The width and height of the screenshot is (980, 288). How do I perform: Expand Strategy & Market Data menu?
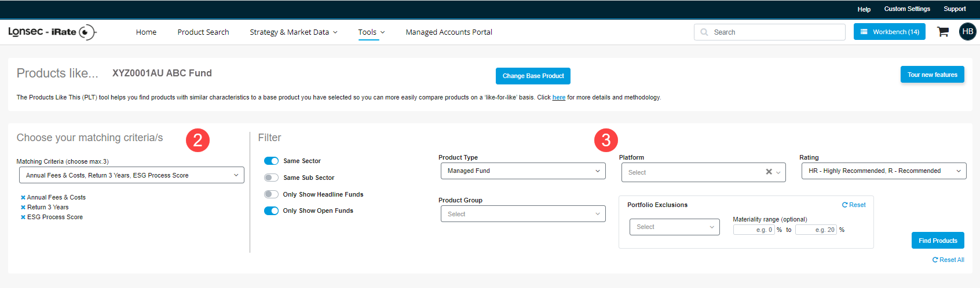coord(294,32)
